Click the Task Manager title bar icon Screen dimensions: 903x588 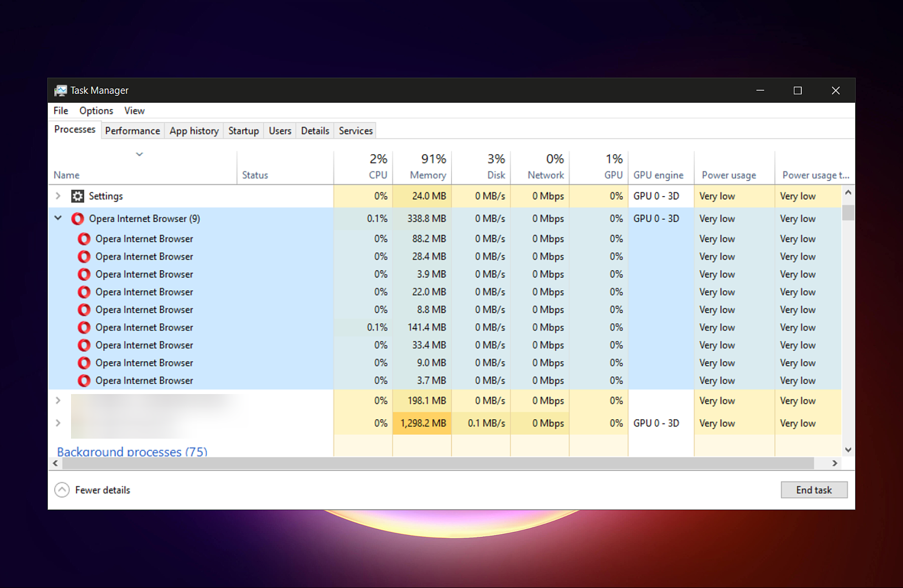coord(61,90)
